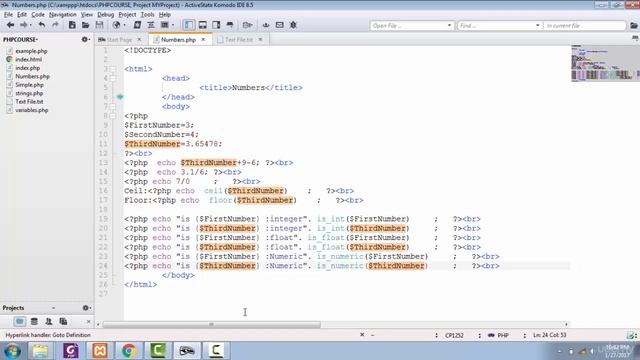The height and width of the screenshot is (360, 640).
Task: Toggle the left pane visibility
Action: pos(189,25)
